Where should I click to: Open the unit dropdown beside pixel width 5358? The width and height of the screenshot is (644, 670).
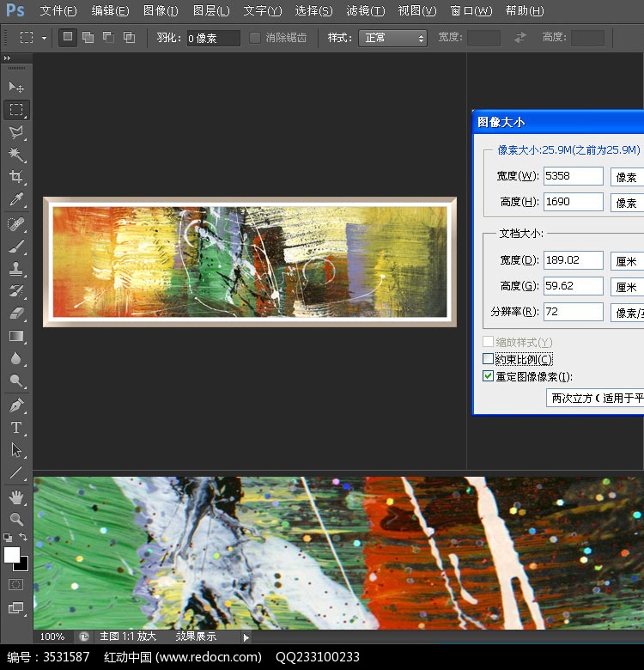pyautogui.click(x=627, y=177)
